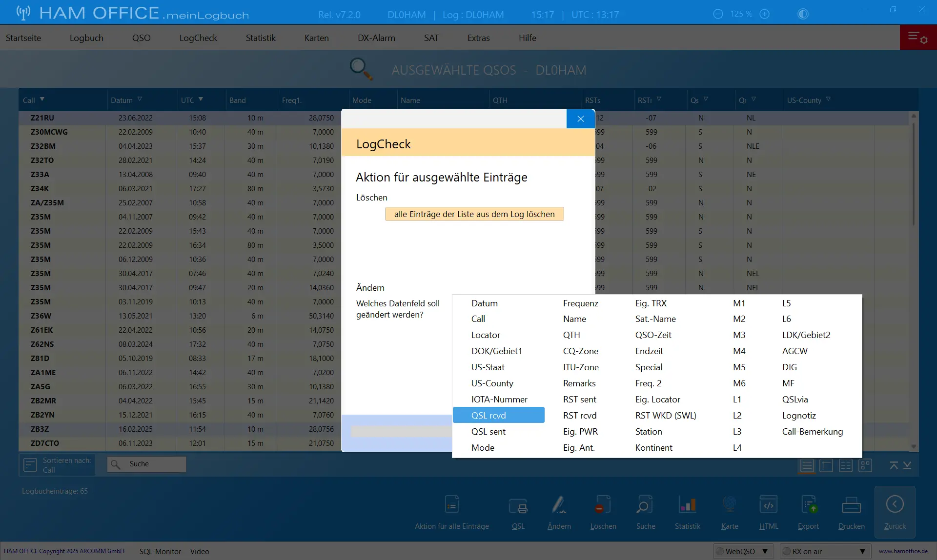This screenshot has height=560, width=937.
Task: Toggle the WebQSO status indicator
Action: point(719,551)
